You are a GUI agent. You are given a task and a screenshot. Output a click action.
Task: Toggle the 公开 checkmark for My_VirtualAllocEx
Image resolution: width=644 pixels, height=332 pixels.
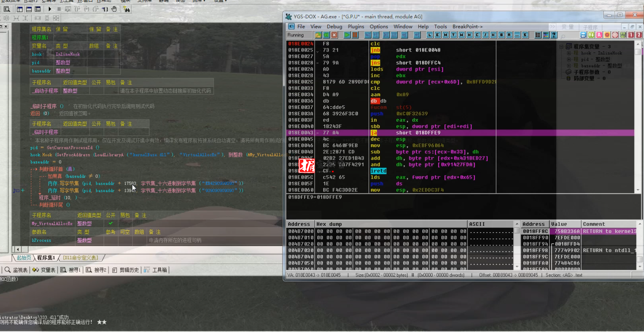(x=111, y=223)
